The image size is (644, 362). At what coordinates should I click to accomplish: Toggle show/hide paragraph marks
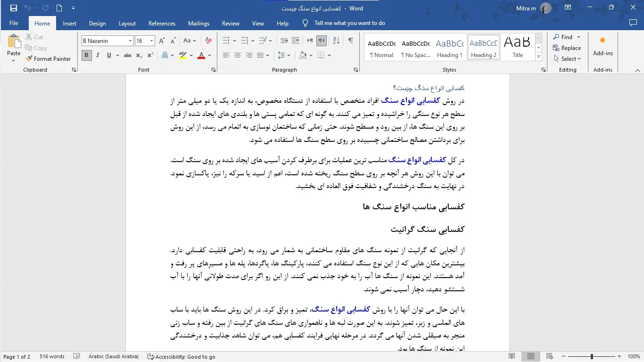click(x=350, y=41)
